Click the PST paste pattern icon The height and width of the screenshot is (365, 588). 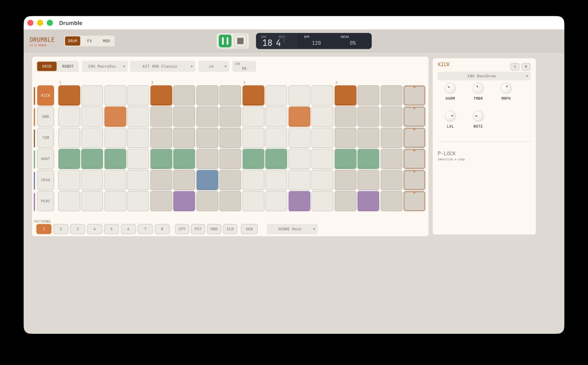coord(198,229)
